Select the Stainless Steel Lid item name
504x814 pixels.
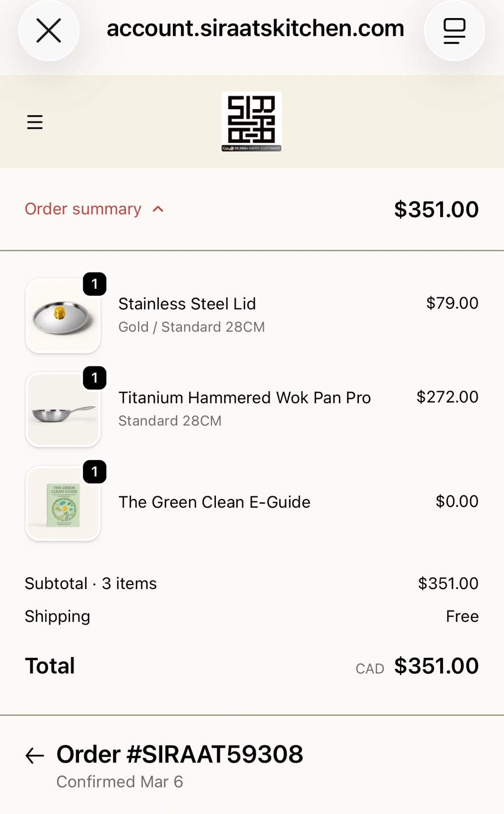pyautogui.click(x=187, y=304)
